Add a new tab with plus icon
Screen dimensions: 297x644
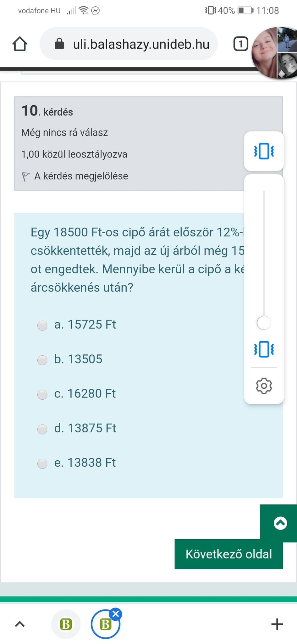(x=277, y=624)
